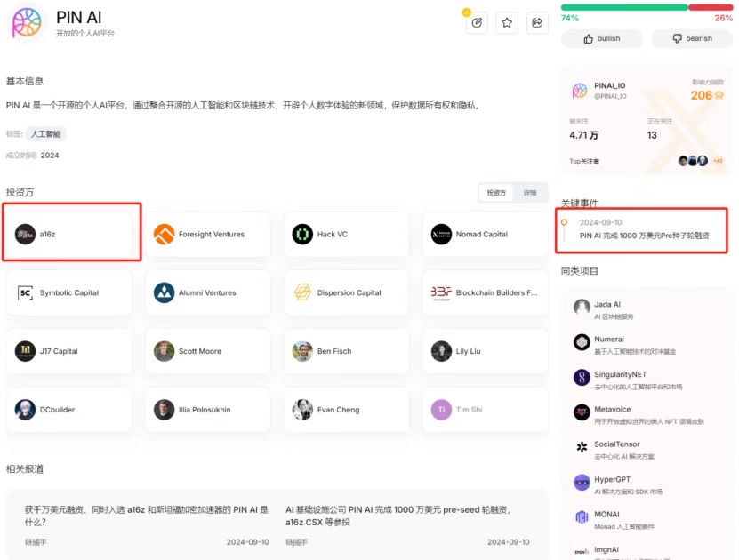The height and width of the screenshot is (560, 739).
Task: Click the influence score 206
Action: pos(702,96)
